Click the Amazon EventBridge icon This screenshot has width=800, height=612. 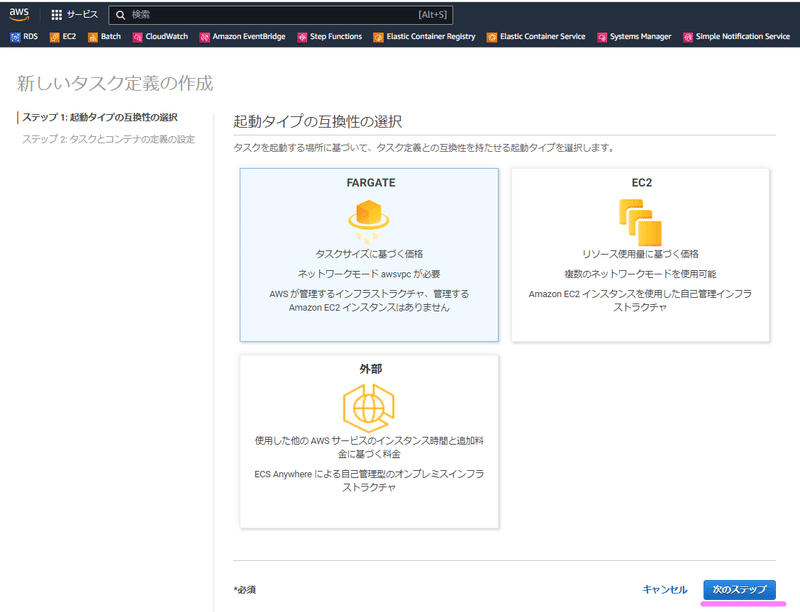[x=205, y=37]
